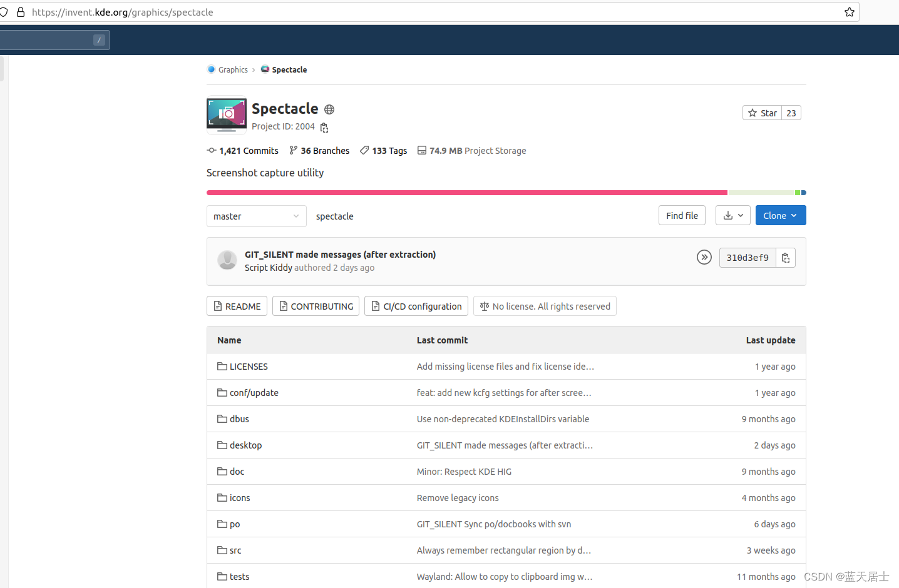
Task: Open the dbus folder
Action: [239, 419]
